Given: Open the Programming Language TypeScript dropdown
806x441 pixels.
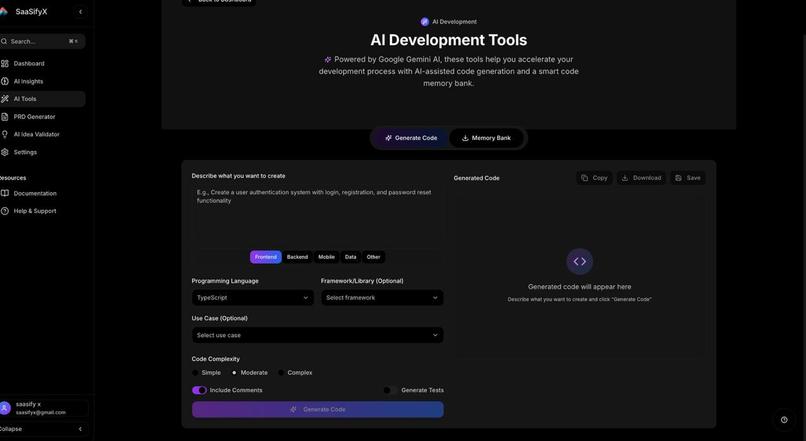Looking at the screenshot, I should tap(252, 298).
